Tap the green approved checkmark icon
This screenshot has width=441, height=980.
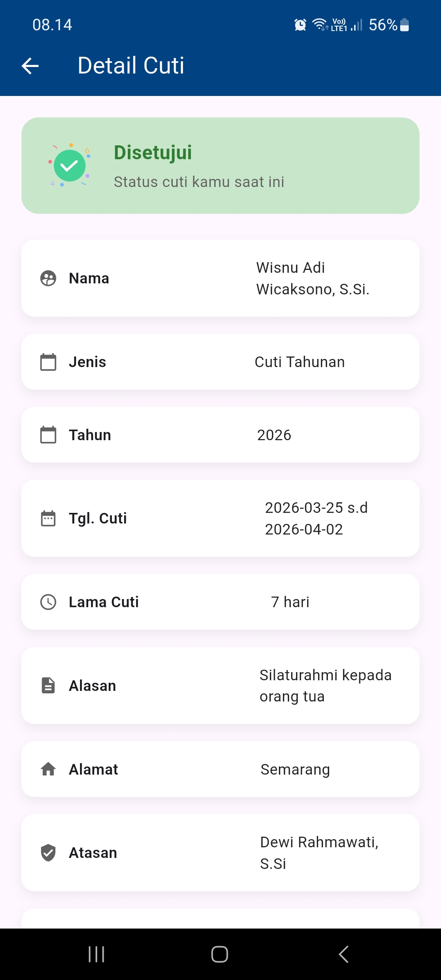tap(69, 165)
